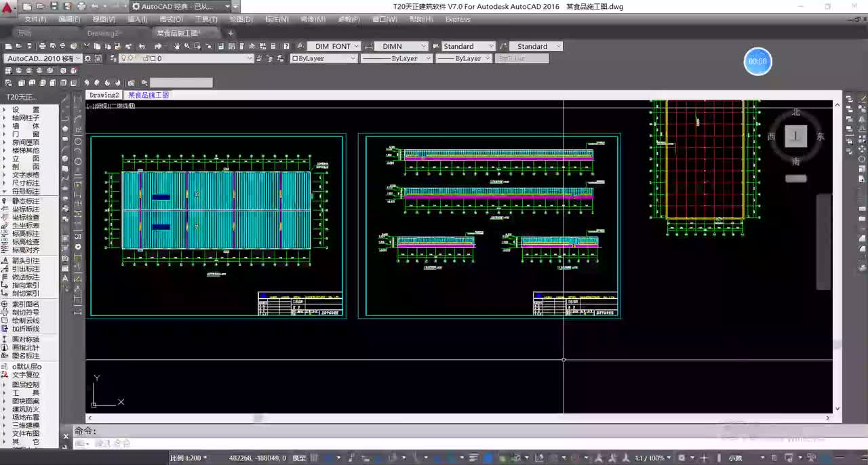The width and height of the screenshot is (868, 465).
Task: Expand 尺寸标注 in Tangent menu
Action: [x=26, y=183]
